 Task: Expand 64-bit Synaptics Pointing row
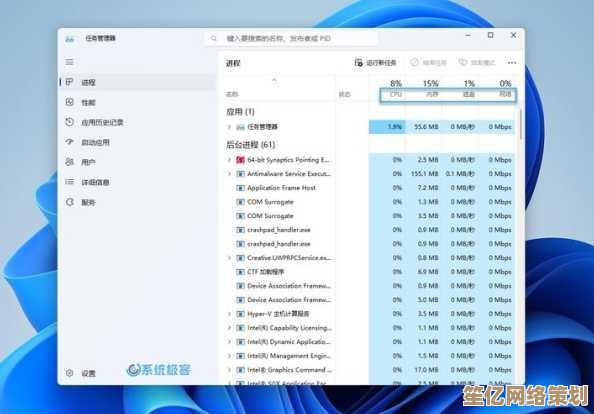229,160
